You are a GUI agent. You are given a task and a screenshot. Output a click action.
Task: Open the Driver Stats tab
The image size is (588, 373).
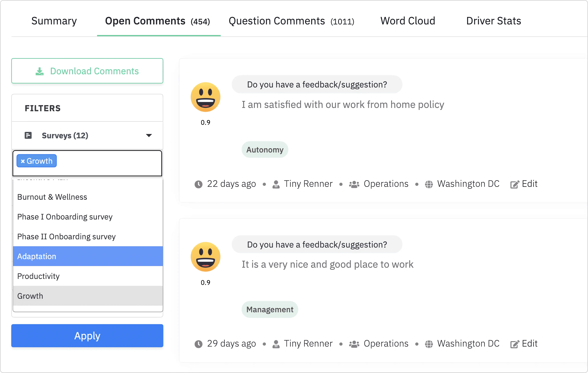[494, 21]
